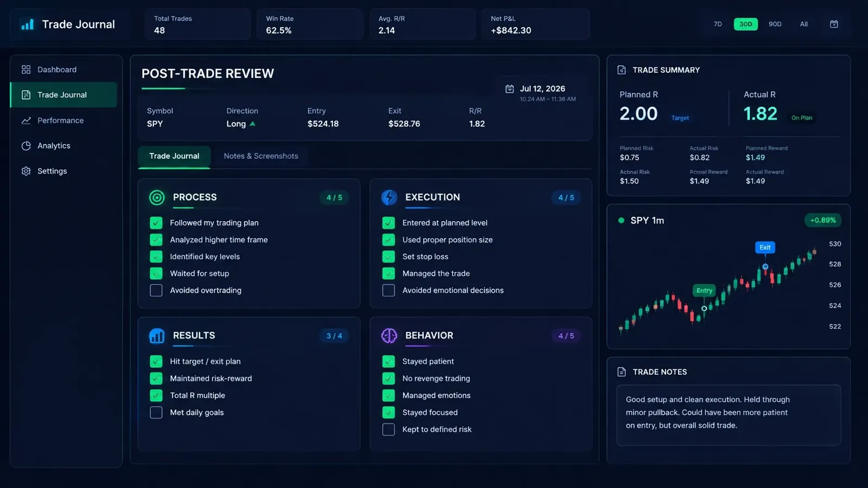The image size is (868, 488).
Task: Click the Trade Summary document icon
Action: point(622,70)
